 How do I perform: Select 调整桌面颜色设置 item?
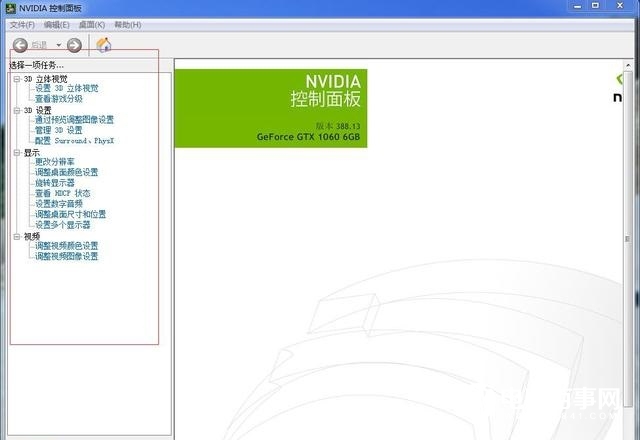click(x=66, y=172)
